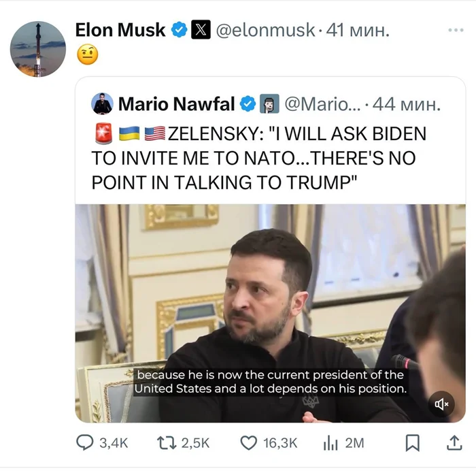Open the @elonmusk handle link
The width and height of the screenshot is (476, 475).
(x=265, y=30)
